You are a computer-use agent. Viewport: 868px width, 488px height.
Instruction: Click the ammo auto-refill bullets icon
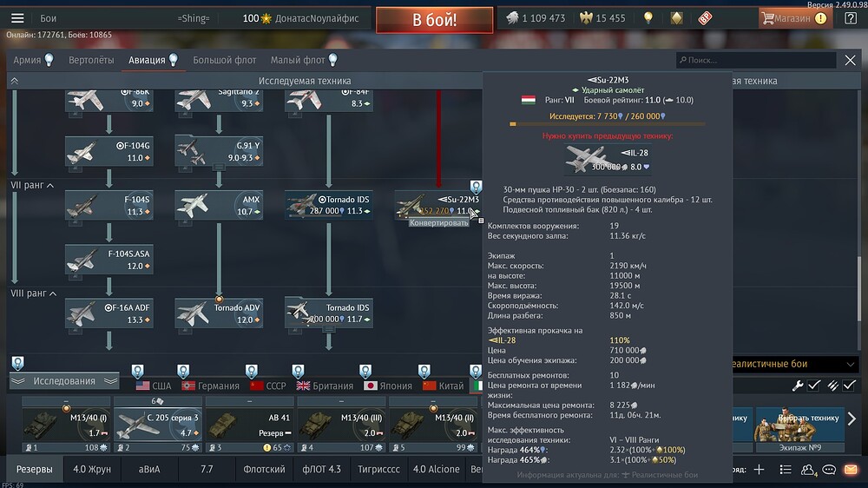click(832, 386)
